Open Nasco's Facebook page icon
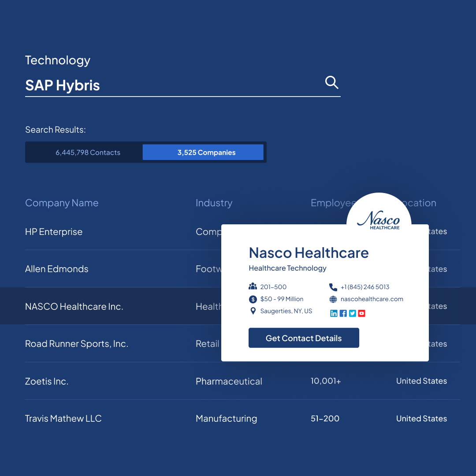This screenshot has width=476, height=476. (x=343, y=313)
